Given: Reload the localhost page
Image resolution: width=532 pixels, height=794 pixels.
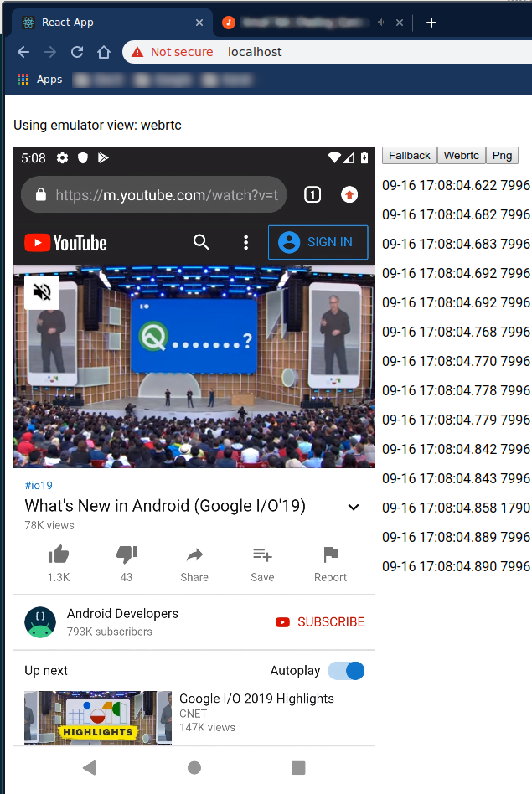Looking at the screenshot, I should [77, 52].
